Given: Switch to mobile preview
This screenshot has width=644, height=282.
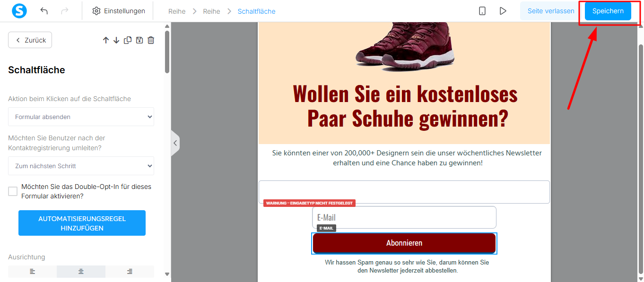Looking at the screenshot, I should pos(482,11).
